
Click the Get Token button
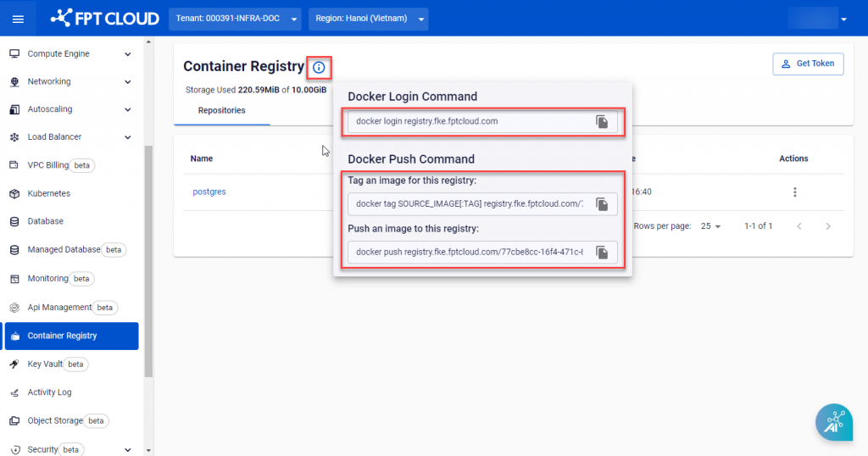pyautogui.click(x=807, y=64)
